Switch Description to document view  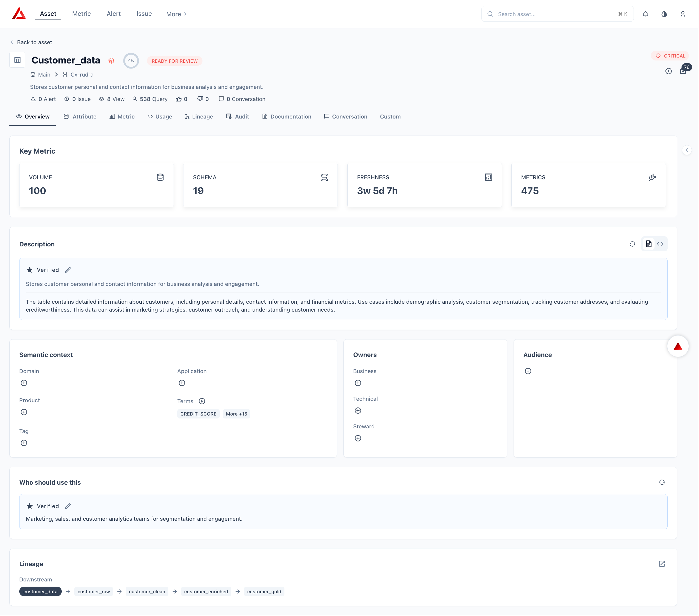[x=649, y=244]
